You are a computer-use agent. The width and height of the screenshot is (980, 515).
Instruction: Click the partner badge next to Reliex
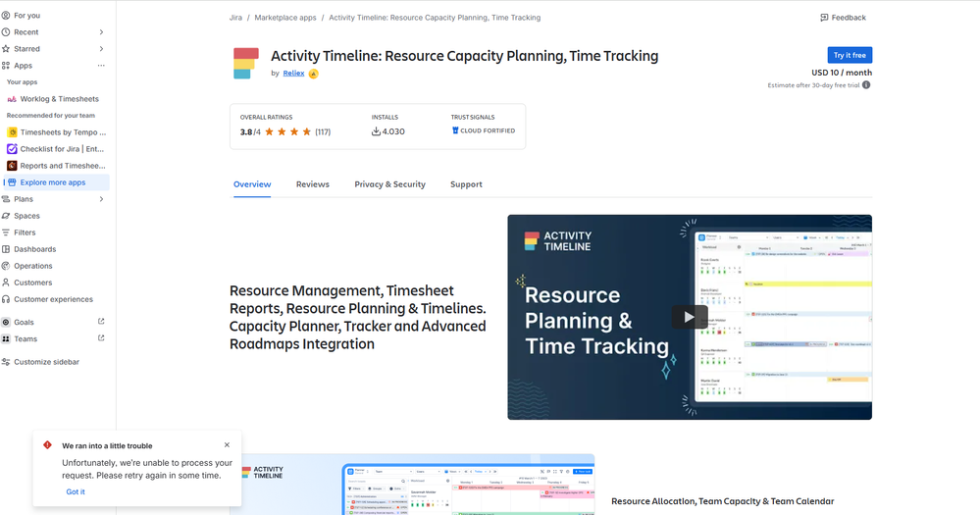[x=314, y=74]
